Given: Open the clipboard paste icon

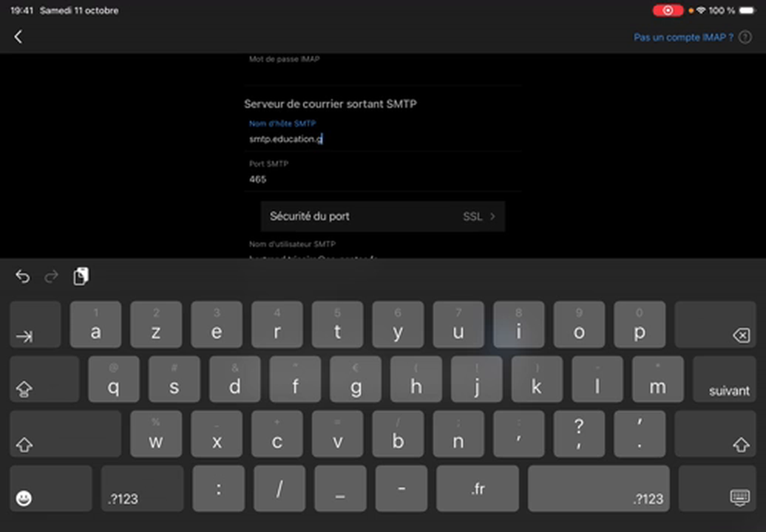Looking at the screenshot, I should (x=81, y=276).
